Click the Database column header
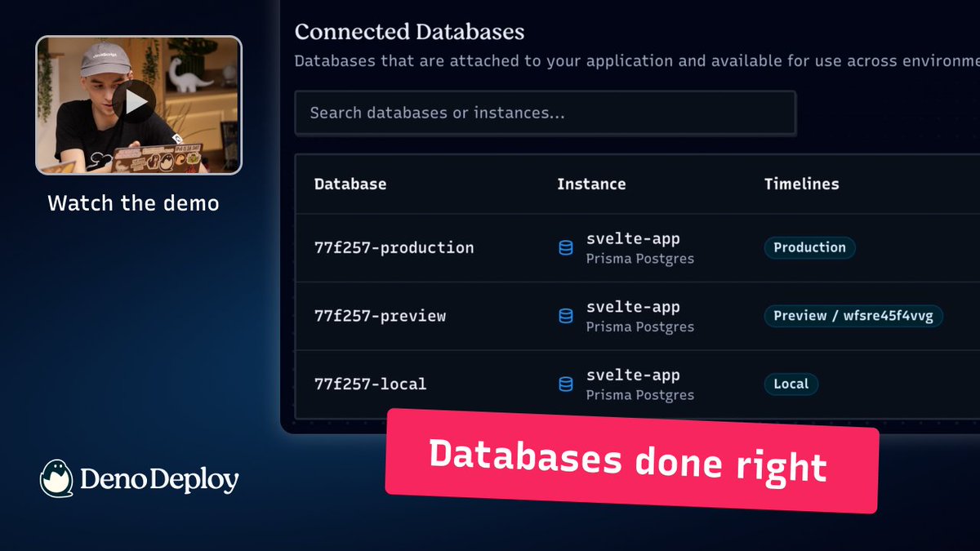The width and height of the screenshot is (980, 551). click(x=350, y=184)
